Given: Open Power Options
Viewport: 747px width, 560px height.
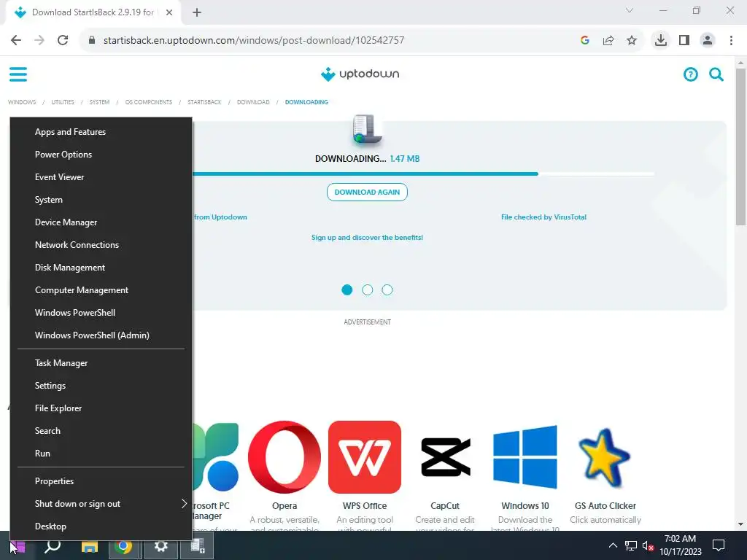Looking at the screenshot, I should tap(101, 155).
